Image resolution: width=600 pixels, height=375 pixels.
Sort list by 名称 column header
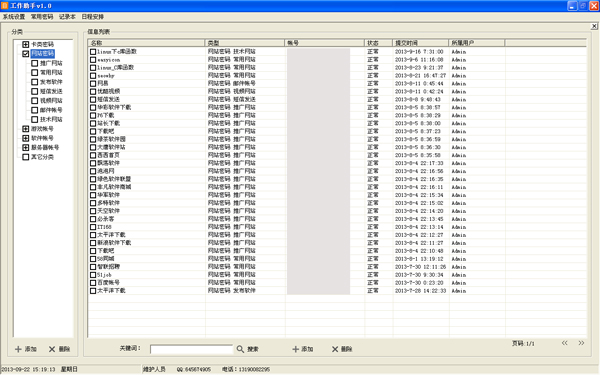tap(146, 43)
